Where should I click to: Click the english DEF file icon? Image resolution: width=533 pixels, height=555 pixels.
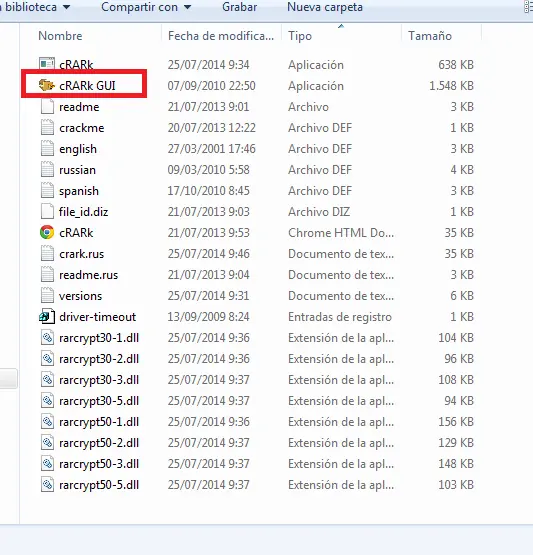47,149
